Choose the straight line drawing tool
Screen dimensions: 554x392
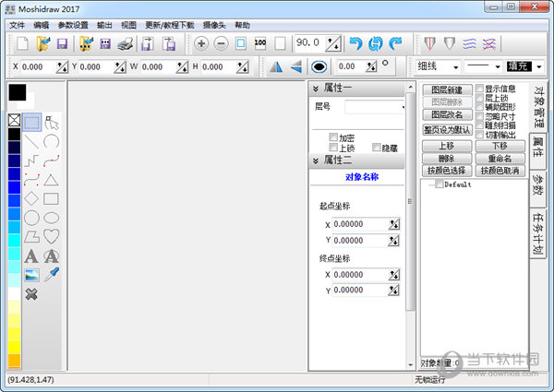tap(31, 141)
